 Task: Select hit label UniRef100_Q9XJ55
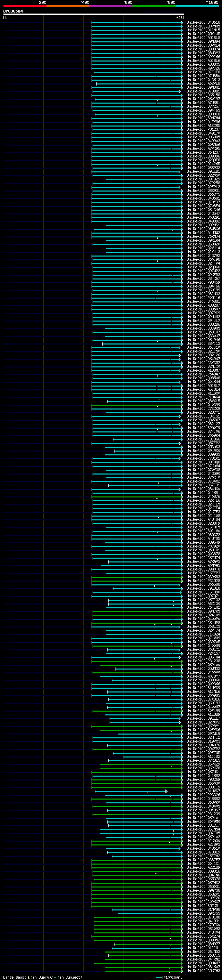(x=203, y=913)
